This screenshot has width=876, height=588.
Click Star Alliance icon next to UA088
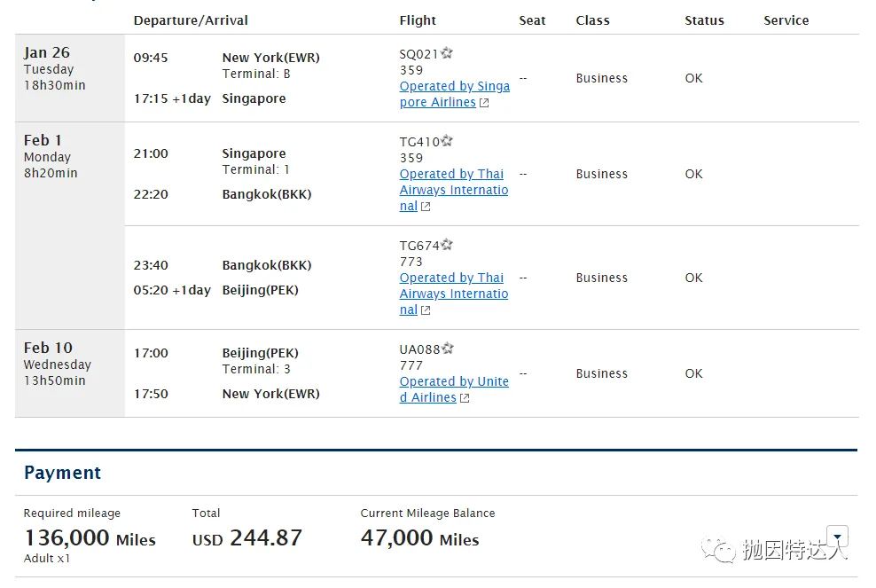[x=448, y=349]
